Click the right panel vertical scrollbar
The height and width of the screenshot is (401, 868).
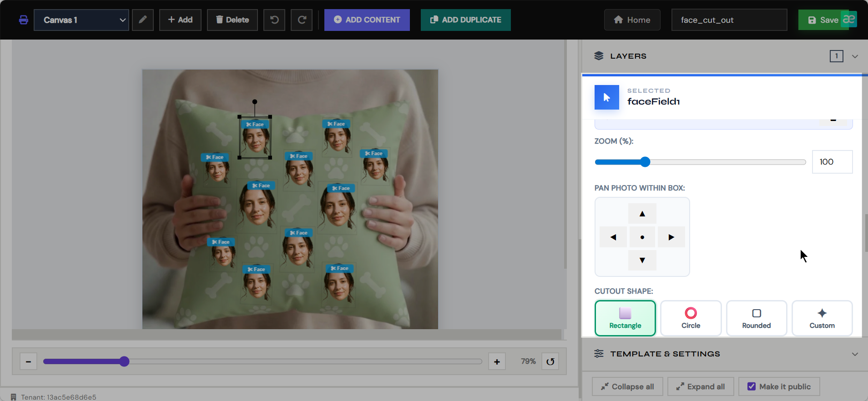pyautogui.click(x=866, y=232)
